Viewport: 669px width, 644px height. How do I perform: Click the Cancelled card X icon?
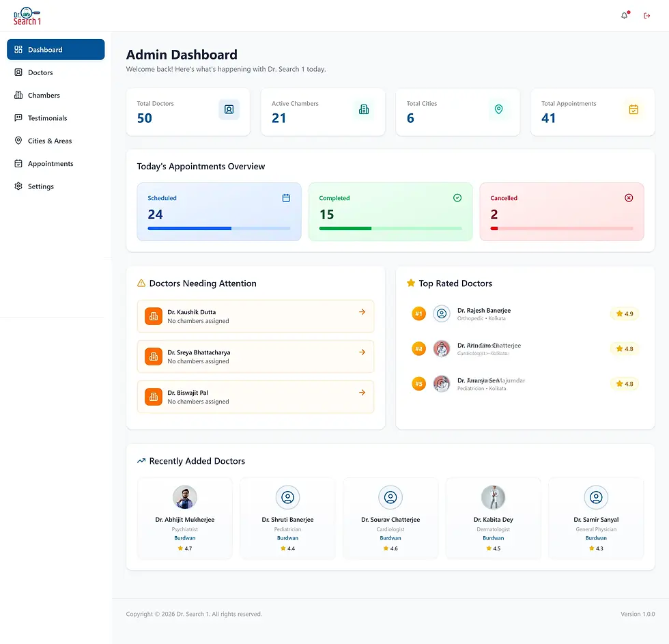pos(629,198)
